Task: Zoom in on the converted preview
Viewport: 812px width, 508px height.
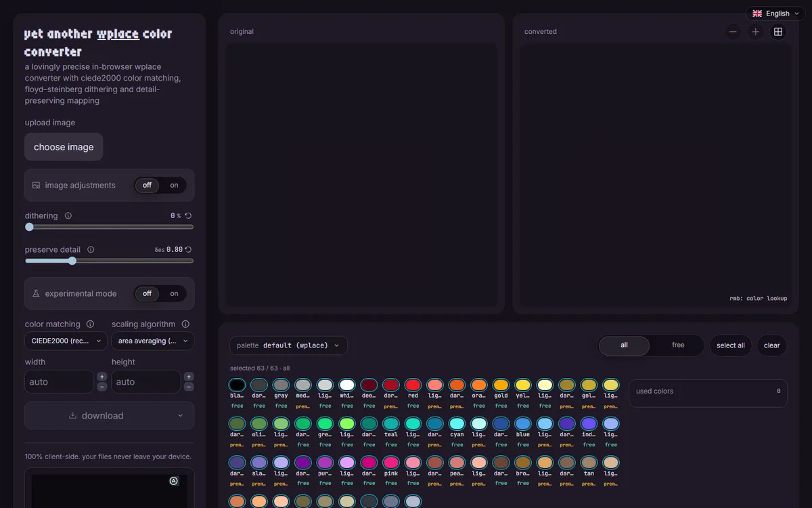Action: (x=756, y=32)
